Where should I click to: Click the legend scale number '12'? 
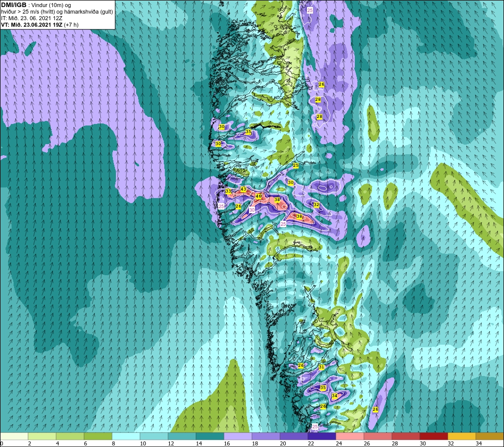click(x=171, y=443)
